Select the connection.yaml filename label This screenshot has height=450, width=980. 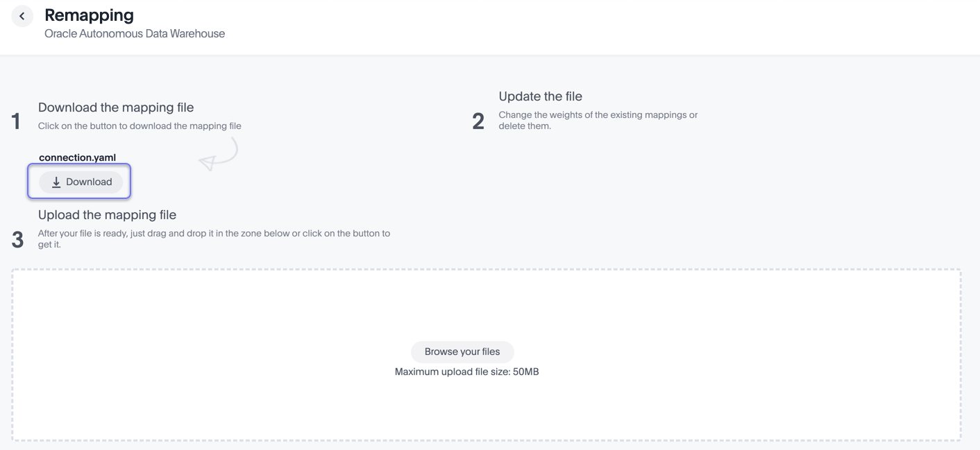78,157
